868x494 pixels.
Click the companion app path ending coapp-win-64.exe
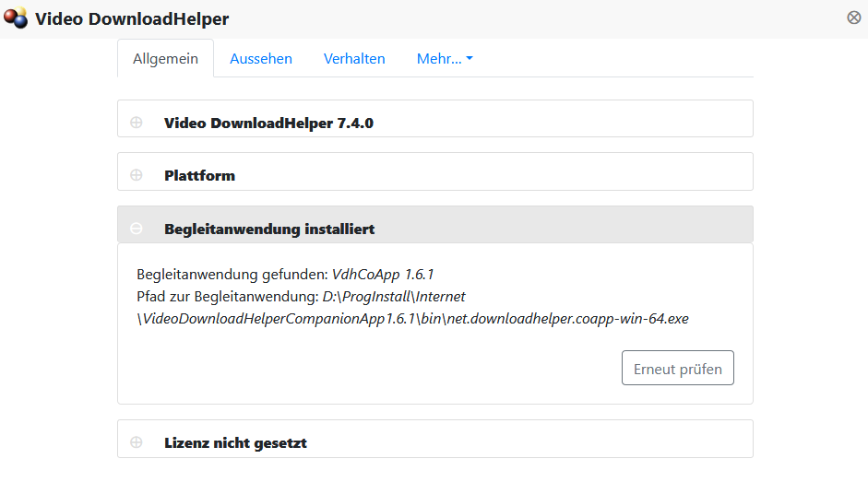[412, 308]
